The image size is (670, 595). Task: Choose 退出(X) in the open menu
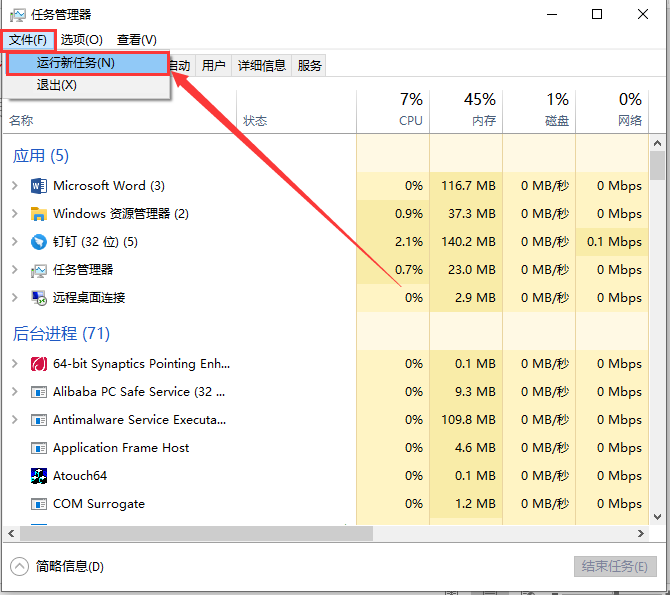pyautogui.click(x=57, y=85)
